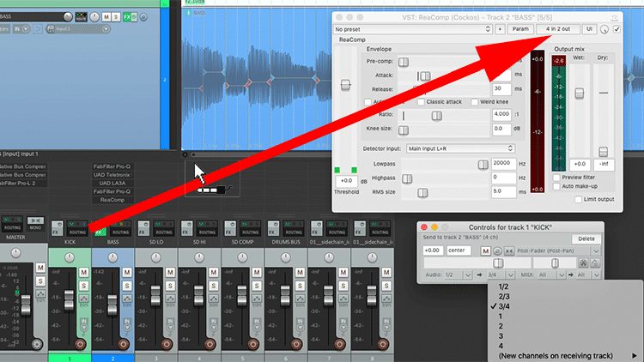644x362 pixels.
Task: Click the ROUTE button on BASS track panel
Action: 81,17
